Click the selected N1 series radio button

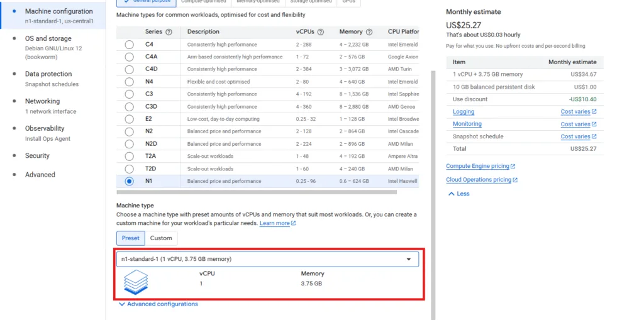point(130,181)
